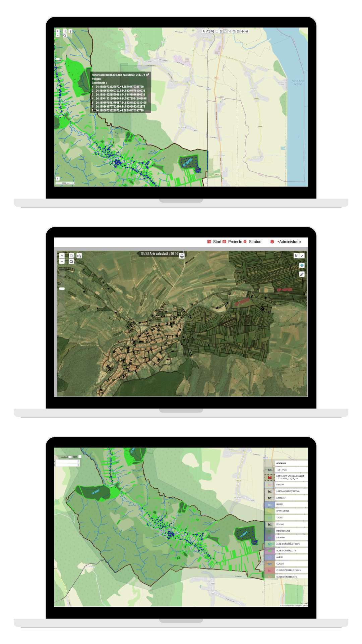
Task: Toggle the decimal/DMS switch on bottom map
Action: point(70,457)
